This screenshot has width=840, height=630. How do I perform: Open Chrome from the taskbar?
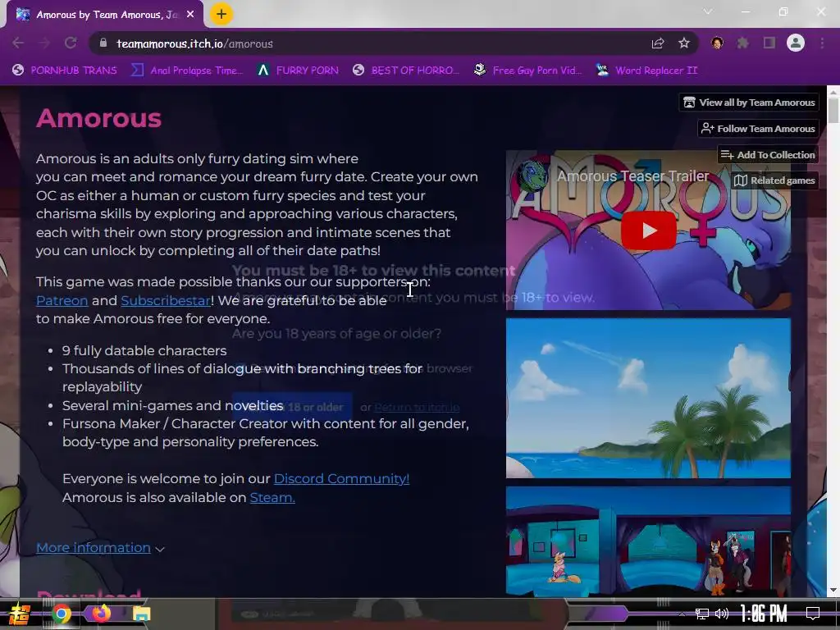pos(62,614)
